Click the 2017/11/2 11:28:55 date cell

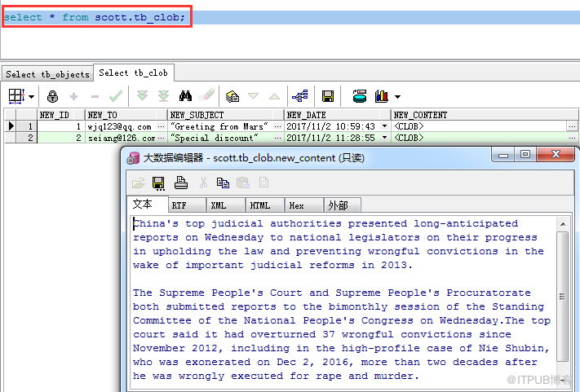(x=332, y=138)
